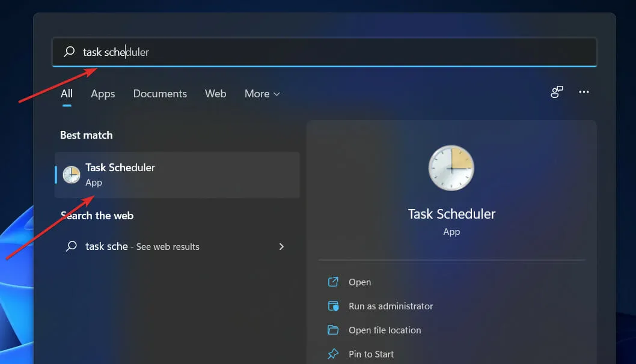
Task: Select the Web filter tab
Action: [x=215, y=94]
